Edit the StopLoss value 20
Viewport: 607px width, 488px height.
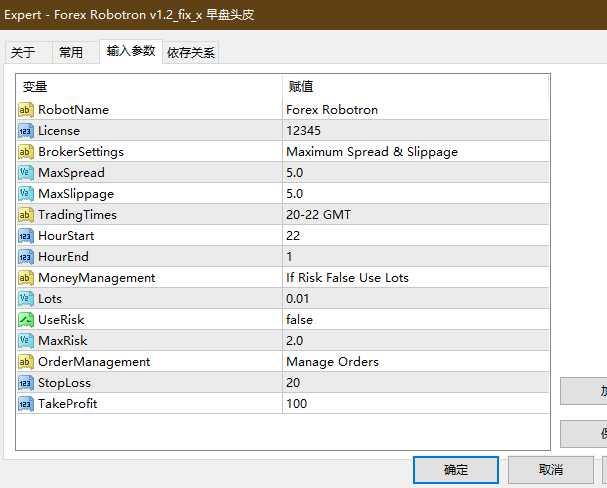[x=293, y=383]
